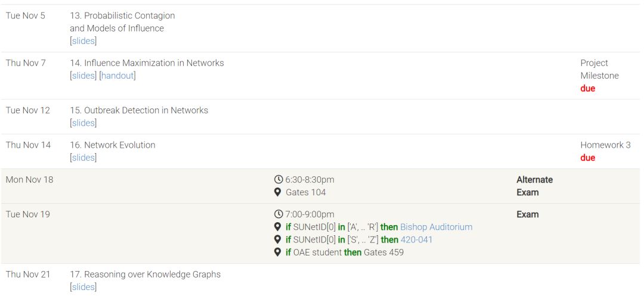Follow the 420-041 room link
Viewport: 644px width, 296px height.
[416, 239]
